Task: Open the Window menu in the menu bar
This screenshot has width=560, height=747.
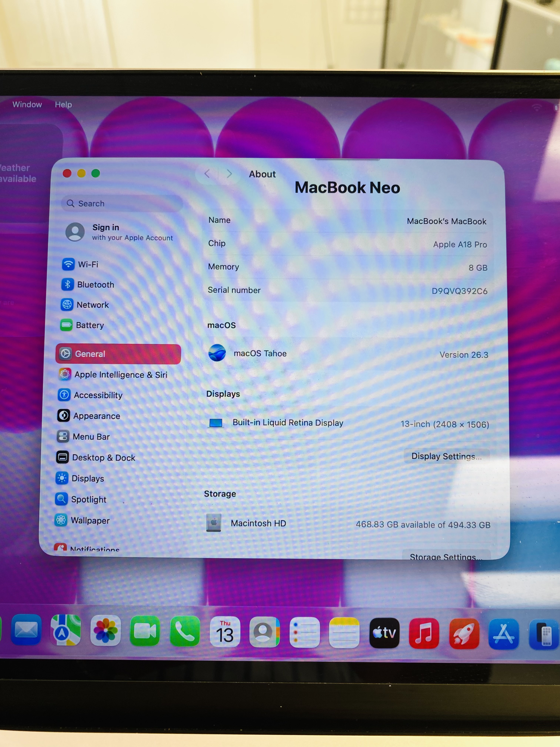Action: pos(27,104)
